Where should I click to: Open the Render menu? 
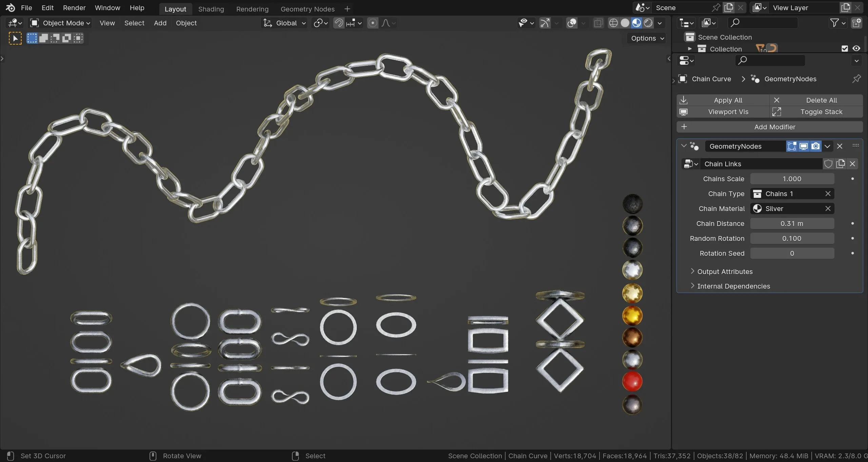(74, 8)
